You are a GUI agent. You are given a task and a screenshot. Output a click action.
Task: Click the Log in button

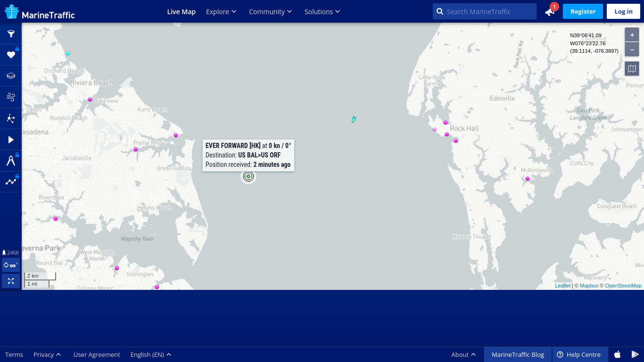click(623, 11)
